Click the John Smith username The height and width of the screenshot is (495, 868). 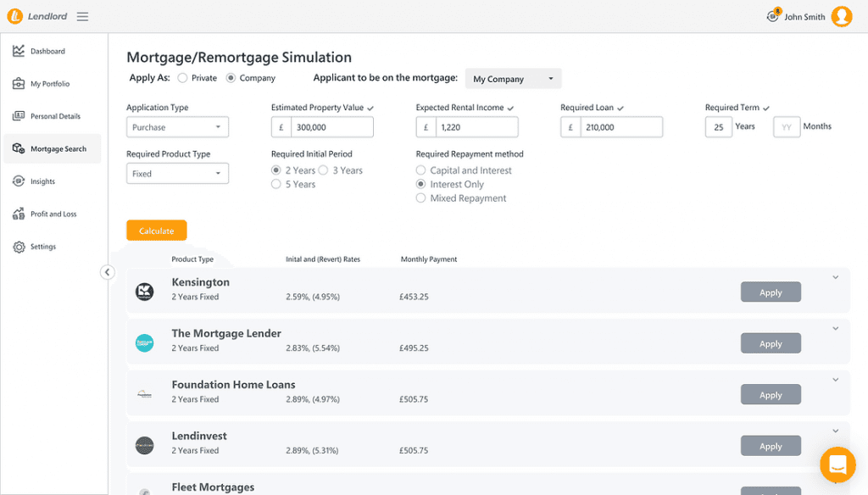click(x=804, y=17)
